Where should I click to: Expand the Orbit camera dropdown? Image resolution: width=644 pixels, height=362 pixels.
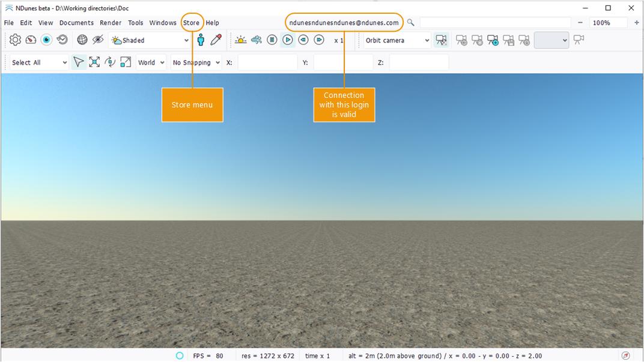point(397,40)
